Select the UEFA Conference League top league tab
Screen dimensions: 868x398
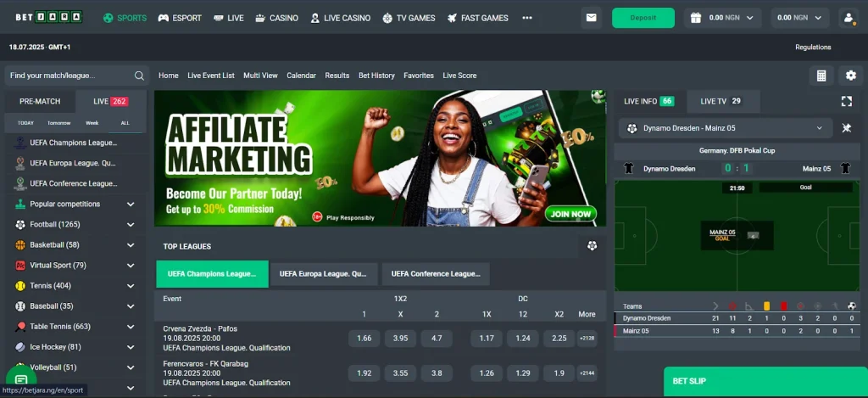(436, 274)
